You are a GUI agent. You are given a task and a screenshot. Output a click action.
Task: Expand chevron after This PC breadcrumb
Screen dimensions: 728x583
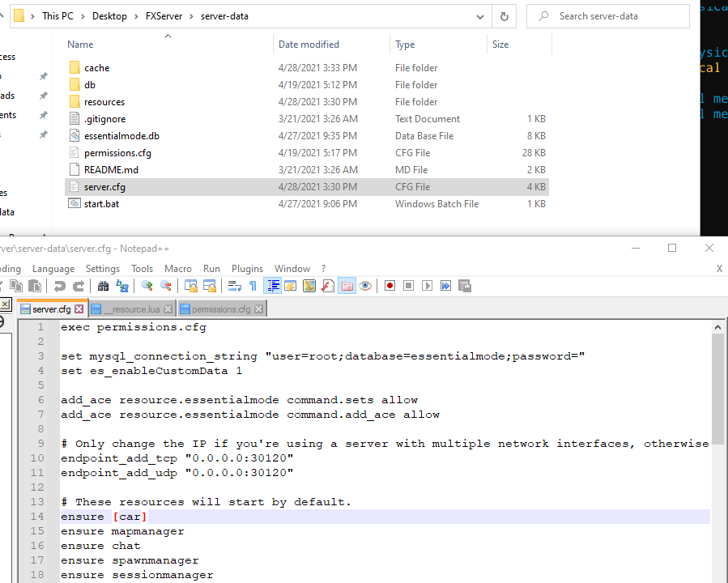tap(83, 17)
